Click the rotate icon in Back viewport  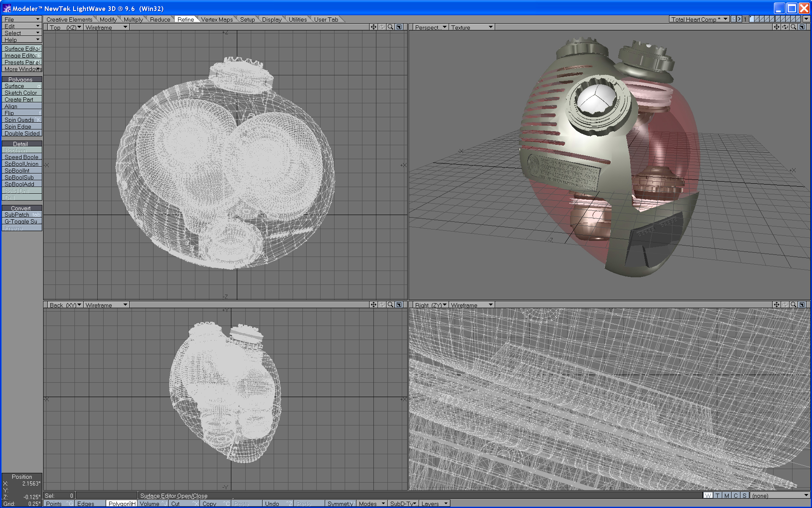pos(382,305)
